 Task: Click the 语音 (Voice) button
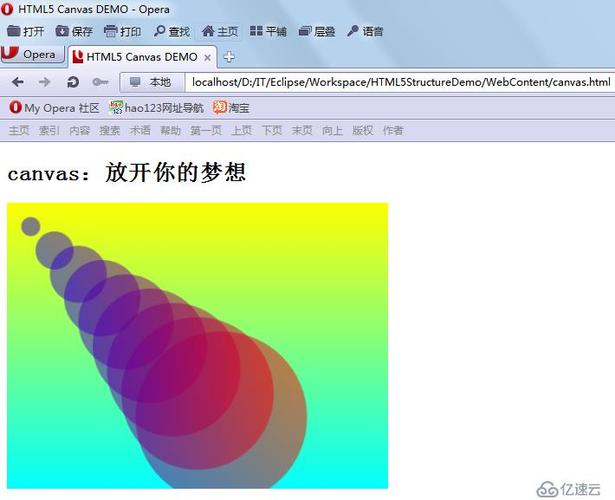coord(365,31)
